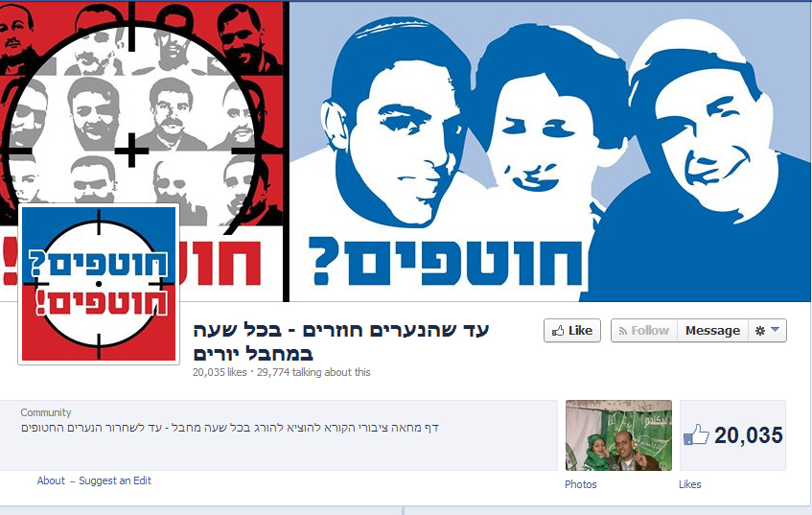Click the Hebrew page title heading
This screenshot has width=812, height=515.
pyautogui.click(x=340, y=342)
